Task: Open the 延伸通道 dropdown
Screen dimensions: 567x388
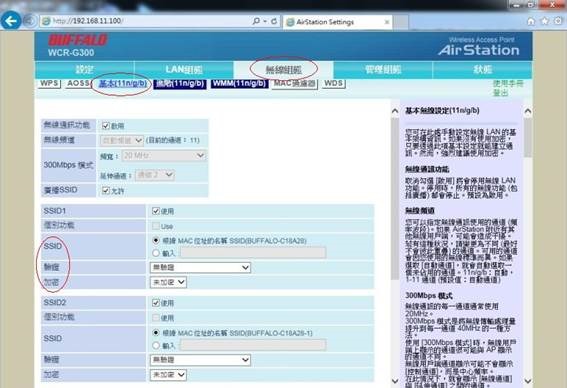Action: (x=155, y=175)
